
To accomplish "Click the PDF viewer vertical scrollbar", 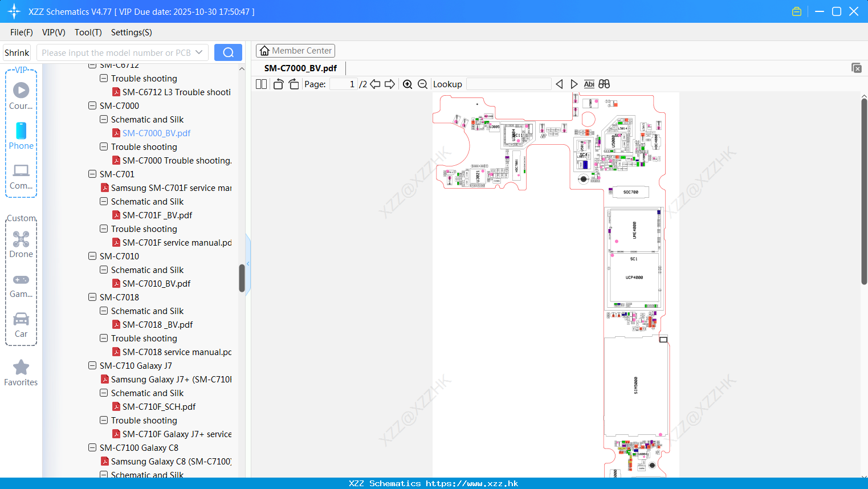I will pos(864,191).
